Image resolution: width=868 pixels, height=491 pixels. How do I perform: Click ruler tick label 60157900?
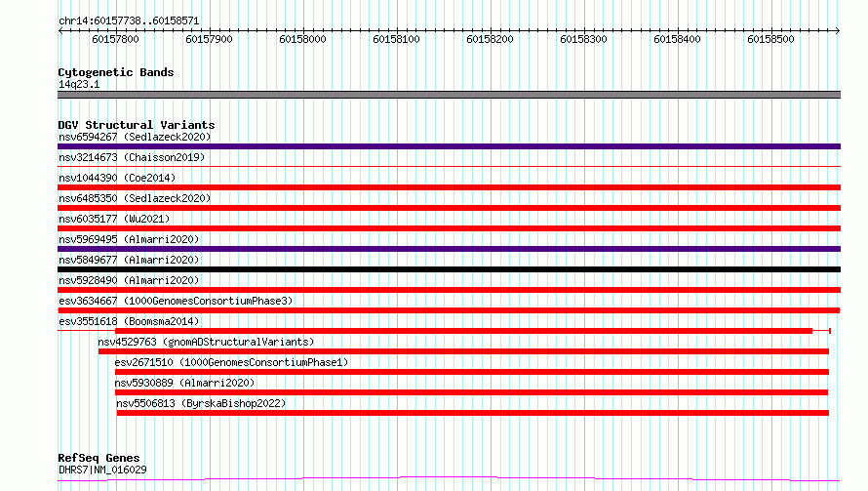210,39
